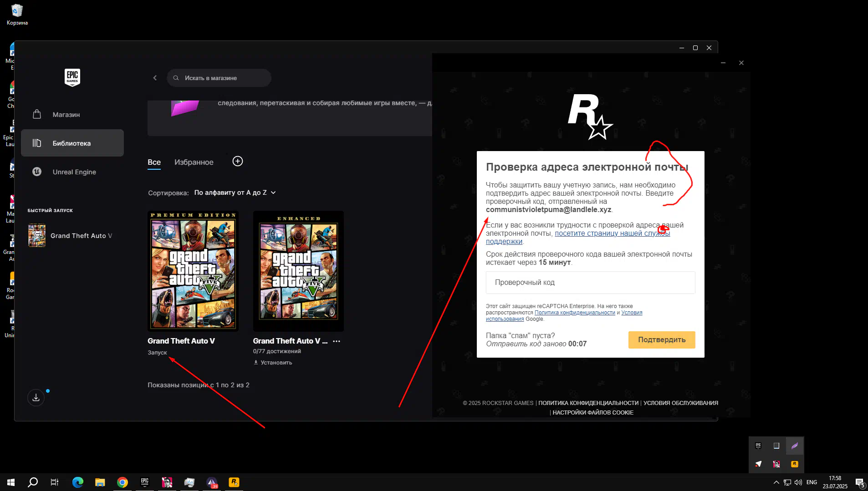The height and width of the screenshot is (491, 868).
Task: Minimize the Rockstar launcher window
Action: pyautogui.click(x=723, y=63)
